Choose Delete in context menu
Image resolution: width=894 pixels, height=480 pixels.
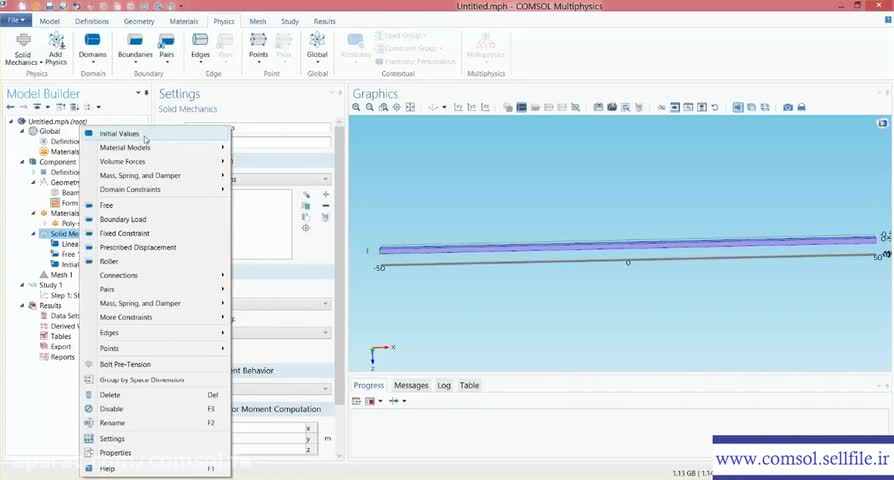pyautogui.click(x=156, y=394)
